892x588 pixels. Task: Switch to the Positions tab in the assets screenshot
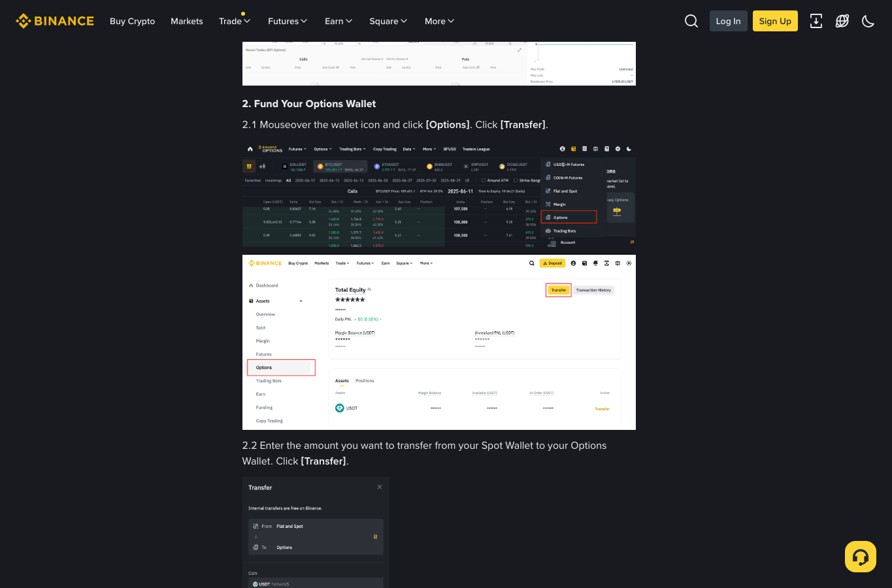tap(365, 381)
